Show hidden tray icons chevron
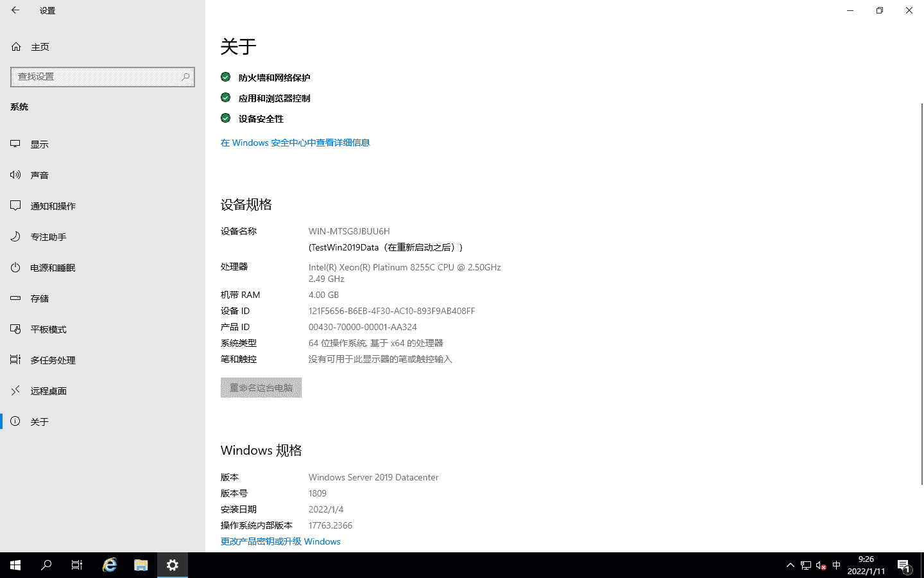Image resolution: width=924 pixels, height=578 pixels. point(790,565)
